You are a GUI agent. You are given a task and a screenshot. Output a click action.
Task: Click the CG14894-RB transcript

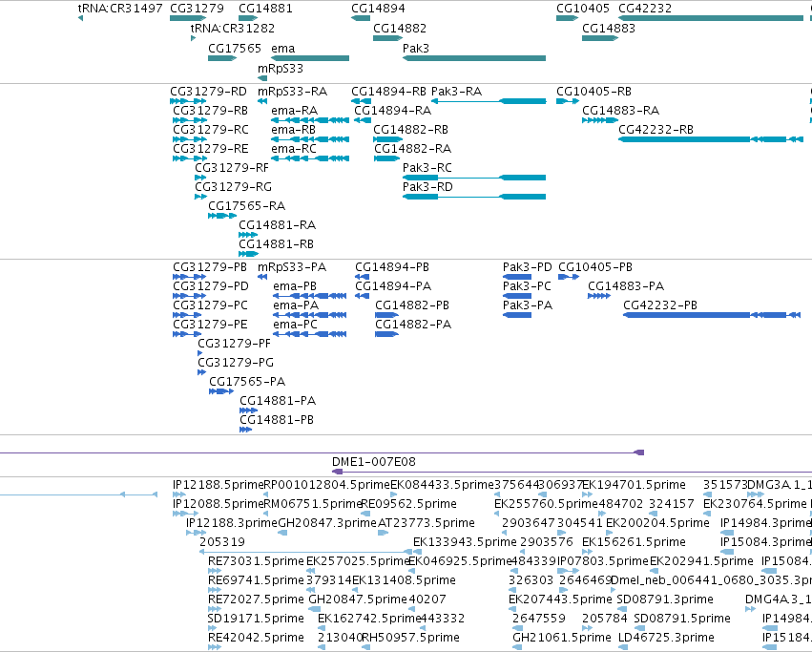[x=361, y=101]
